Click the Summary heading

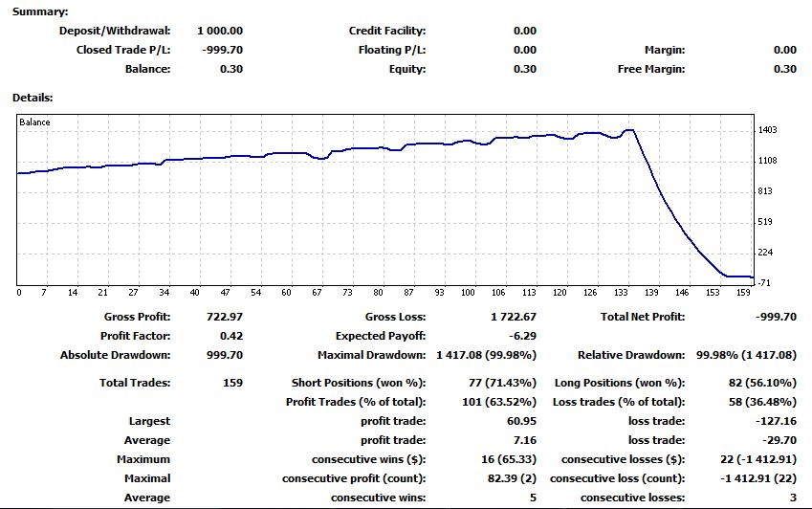[x=40, y=11]
